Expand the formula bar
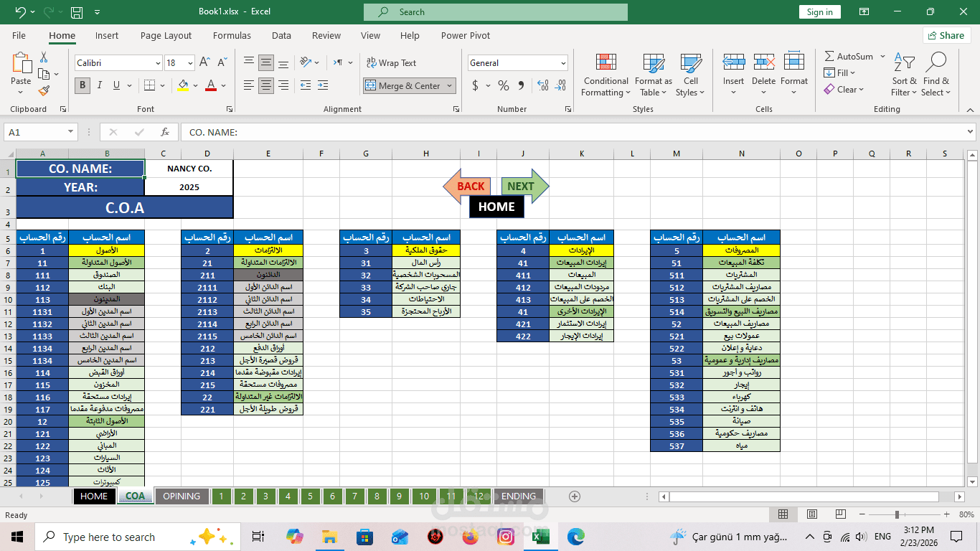Screen dimensions: 980x551 pos(970,132)
